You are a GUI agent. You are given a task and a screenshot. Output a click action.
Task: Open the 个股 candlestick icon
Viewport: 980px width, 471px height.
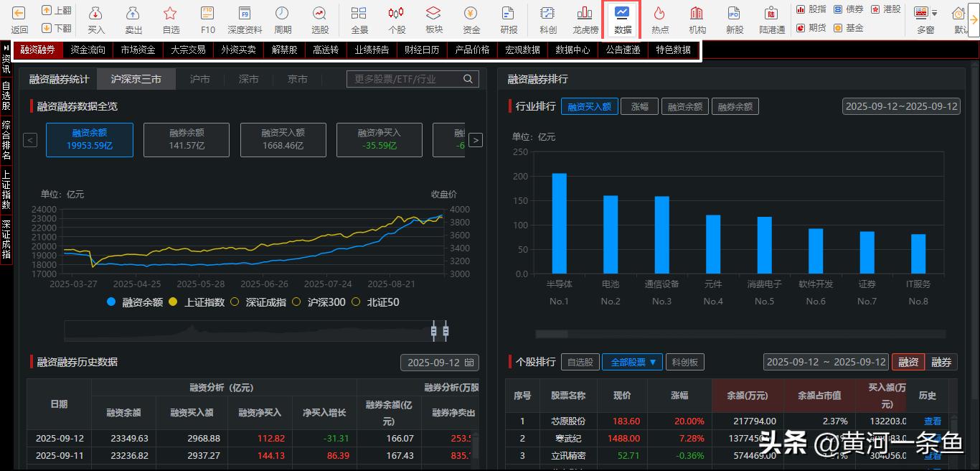click(x=396, y=19)
